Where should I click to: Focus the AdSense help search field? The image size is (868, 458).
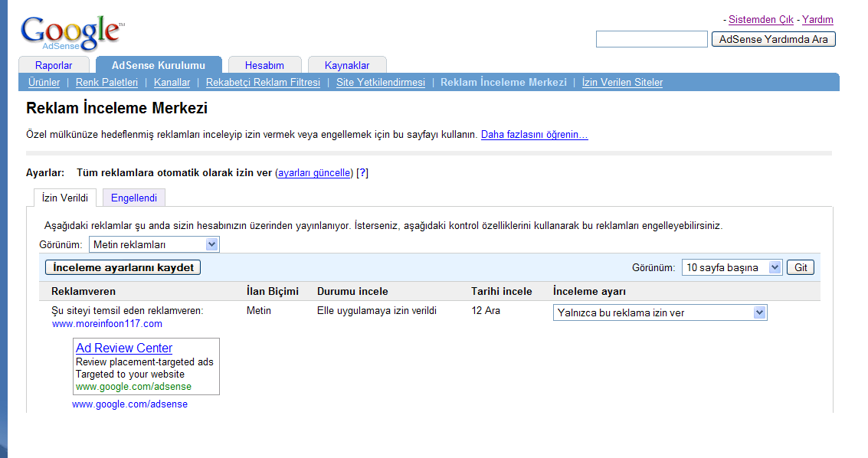coord(651,39)
